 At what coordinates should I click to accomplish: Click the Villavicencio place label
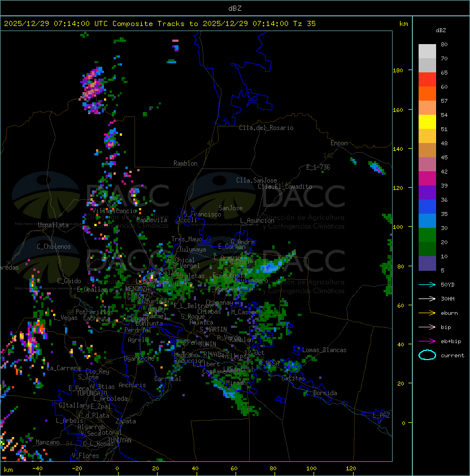point(114,211)
